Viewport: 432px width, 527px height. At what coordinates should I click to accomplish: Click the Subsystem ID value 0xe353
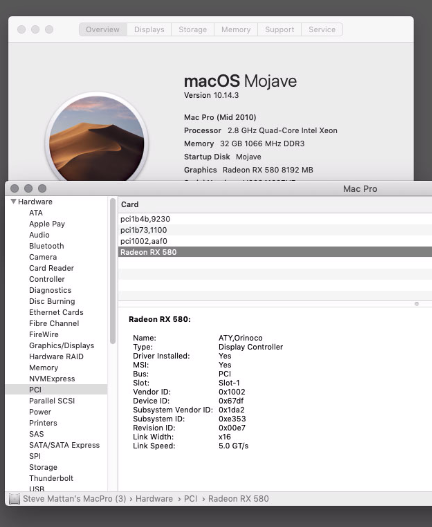click(x=232, y=419)
